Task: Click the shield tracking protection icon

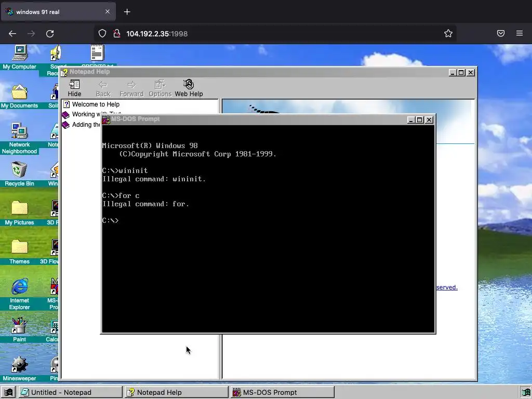Action: tap(102, 33)
